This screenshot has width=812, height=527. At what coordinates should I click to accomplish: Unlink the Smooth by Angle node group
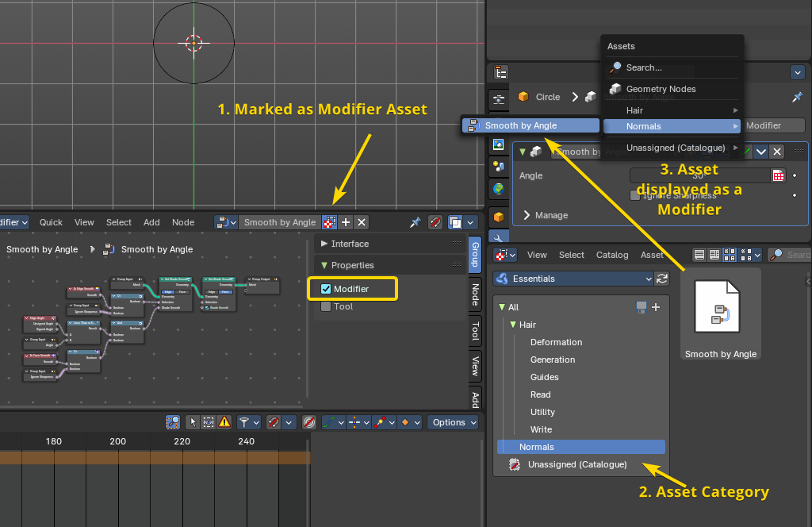pos(362,222)
